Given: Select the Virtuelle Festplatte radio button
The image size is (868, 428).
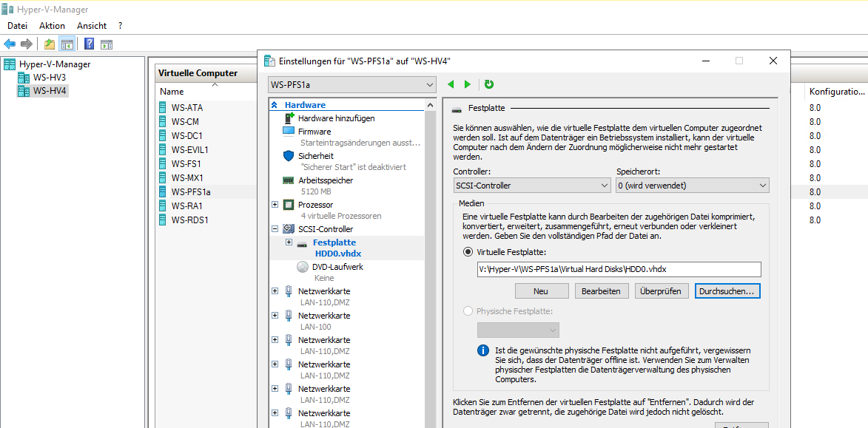Looking at the screenshot, I should tap(468, 252).
